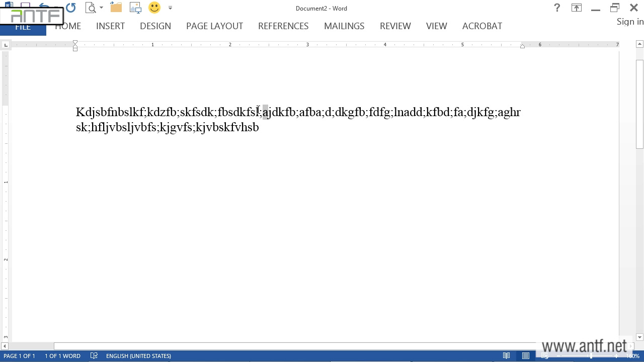
Task: Open Word Help question mark
Action: [x=557, y=8]
